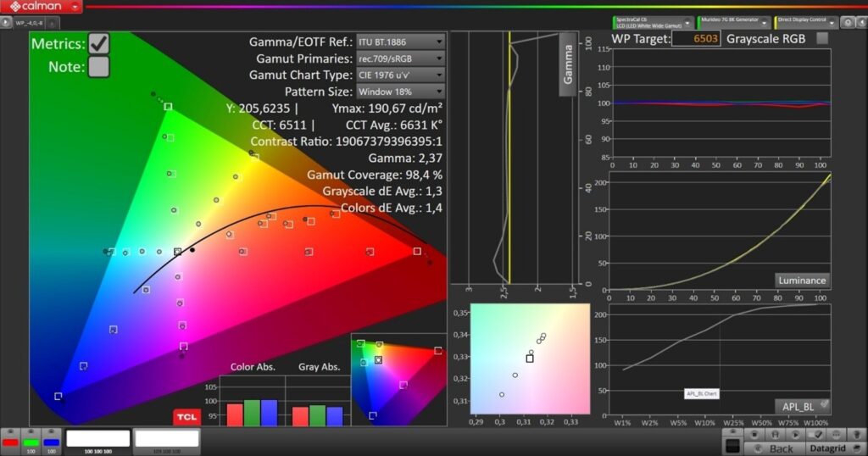Click the TCL logo badge
The width and height of the screenshot is (868, 456).
pyautogui.click(x=187, y=417)
